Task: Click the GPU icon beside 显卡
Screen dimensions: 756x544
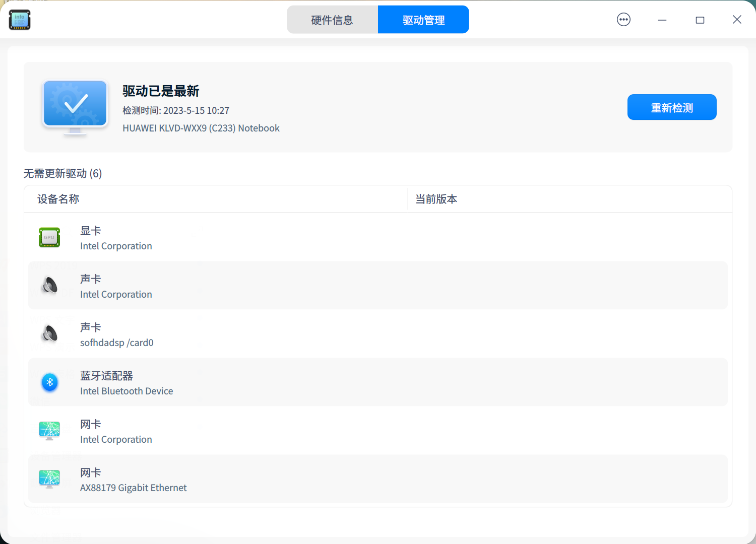Action: [x=49, y=237]
